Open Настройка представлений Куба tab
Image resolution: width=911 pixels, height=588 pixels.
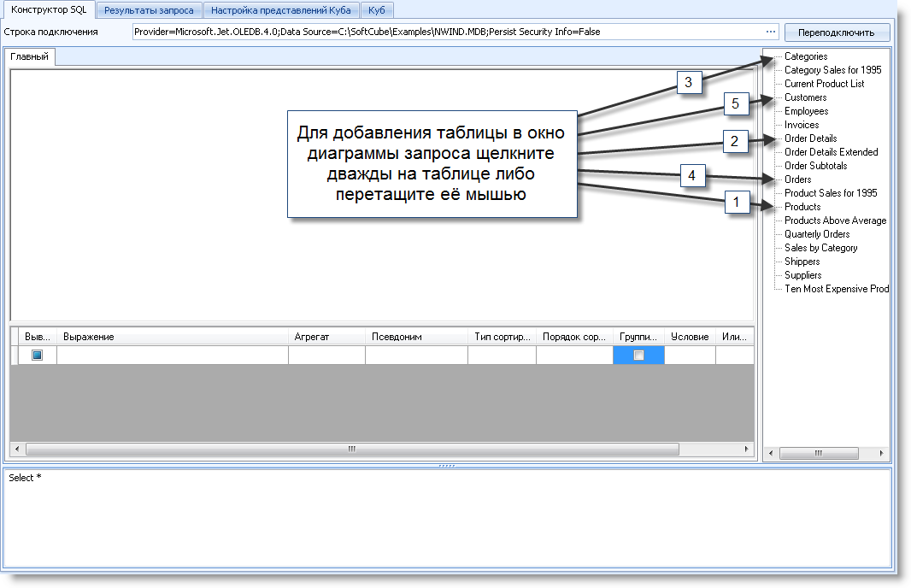[x=281, y=10]
